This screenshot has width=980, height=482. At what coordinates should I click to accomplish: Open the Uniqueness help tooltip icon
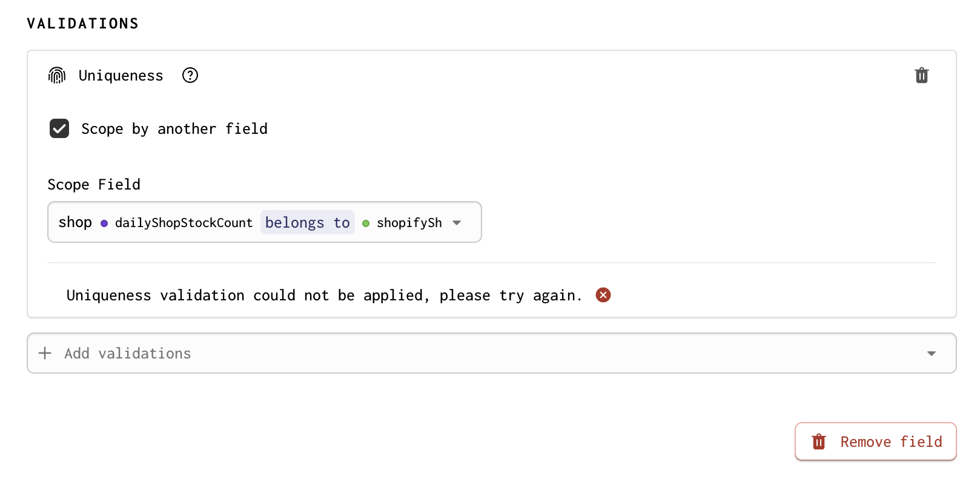point(190,75)
